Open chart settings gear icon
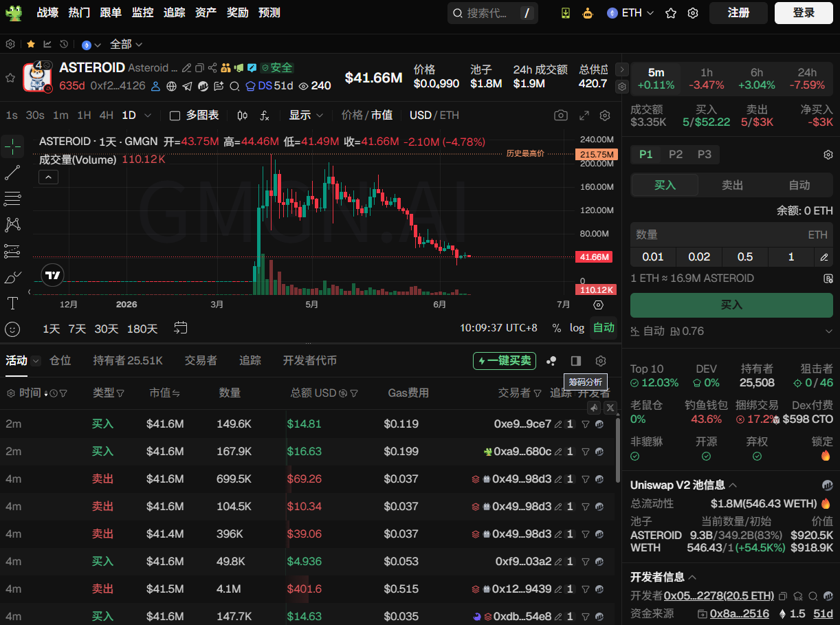Image resolution: width=840 pixels, height=625 pixels. pyautogui.click(x=605, y=116)
